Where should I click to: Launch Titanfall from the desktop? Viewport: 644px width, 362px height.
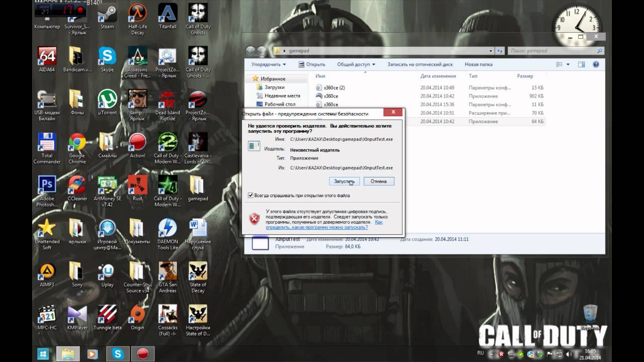168,16
